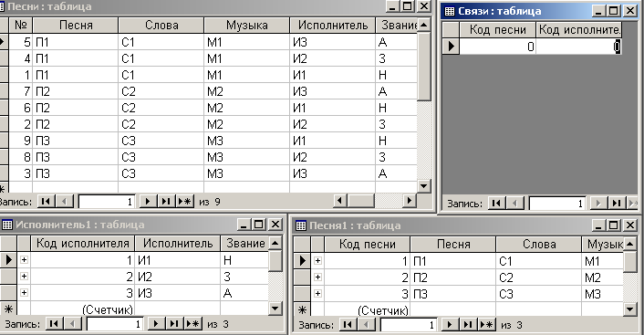644x335 pixels.
Task: Go to next record in Песни table
Action: point(148,202)
